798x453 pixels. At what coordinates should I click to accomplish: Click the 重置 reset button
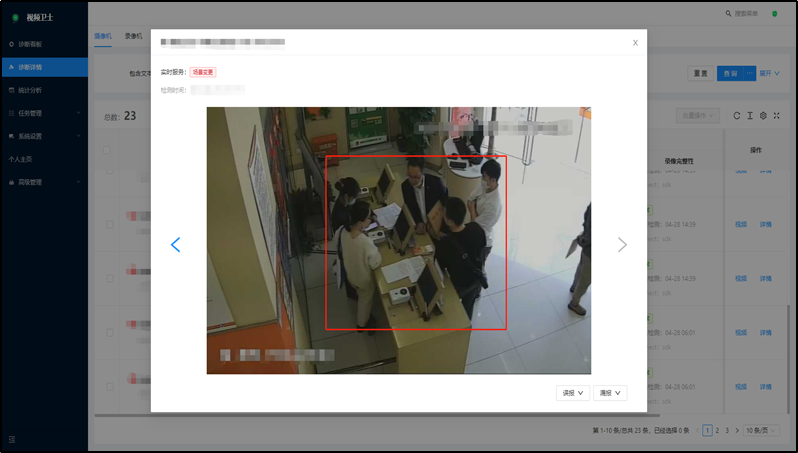[x=699, y=74]
